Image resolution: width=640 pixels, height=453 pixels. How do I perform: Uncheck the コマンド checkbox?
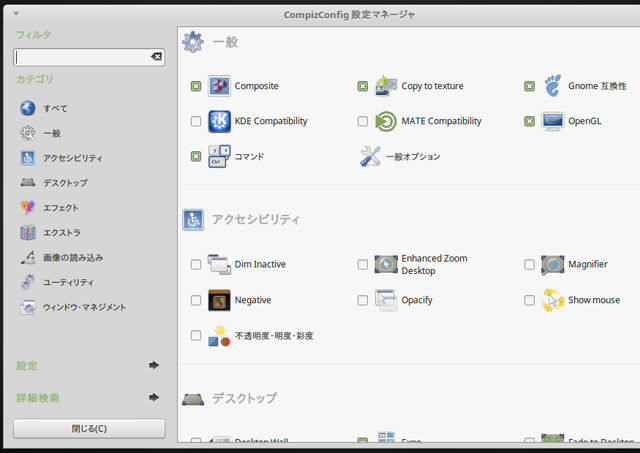196,157
